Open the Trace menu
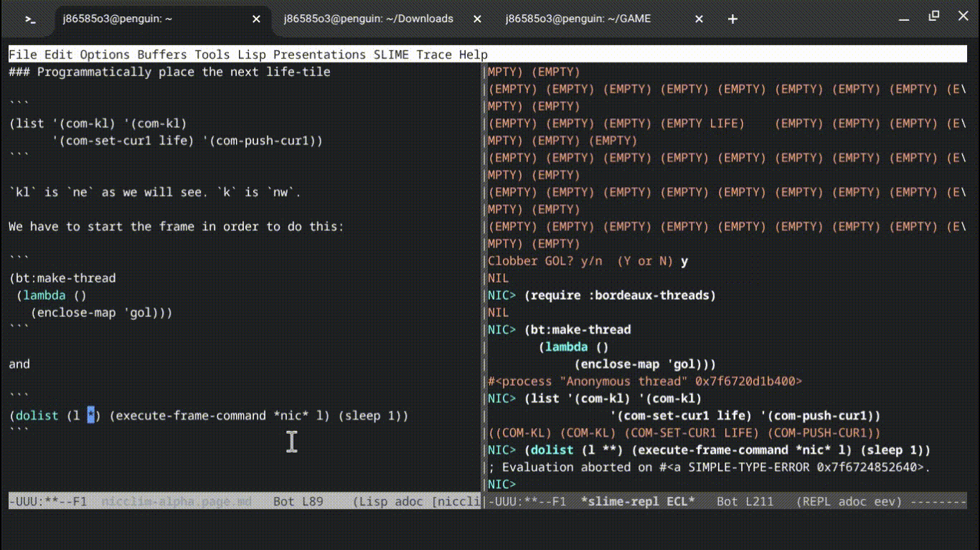 434,54
